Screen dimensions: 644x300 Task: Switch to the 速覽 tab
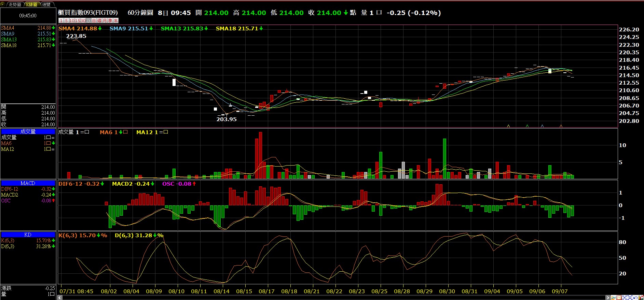[x=46, y=4]
